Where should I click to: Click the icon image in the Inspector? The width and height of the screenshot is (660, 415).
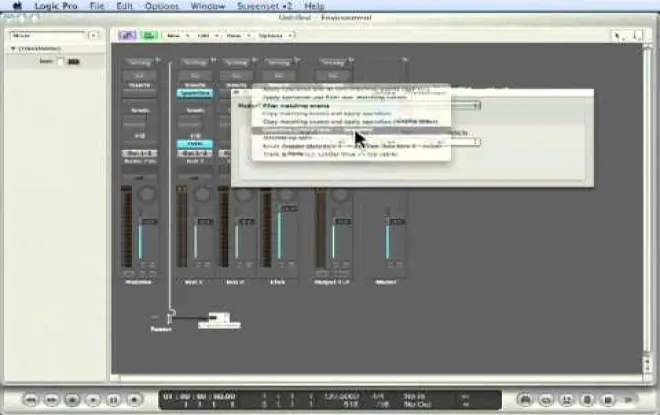click(74, 62)
